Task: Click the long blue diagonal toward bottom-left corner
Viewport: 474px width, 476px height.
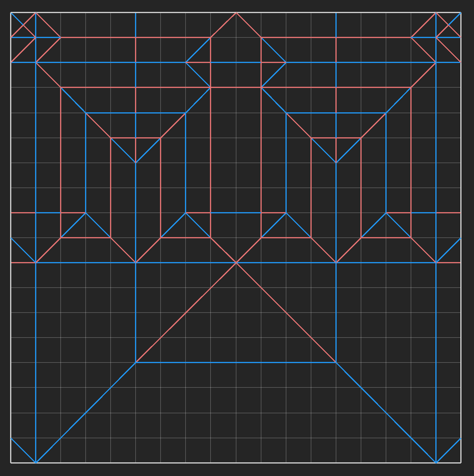Action: pyautogui.click(x=86, y=412)
